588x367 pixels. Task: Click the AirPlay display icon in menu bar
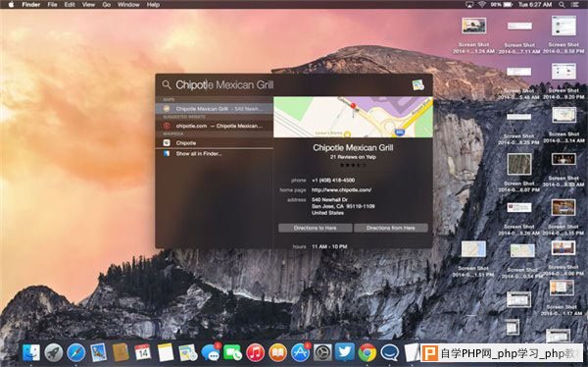pos(469,5)
